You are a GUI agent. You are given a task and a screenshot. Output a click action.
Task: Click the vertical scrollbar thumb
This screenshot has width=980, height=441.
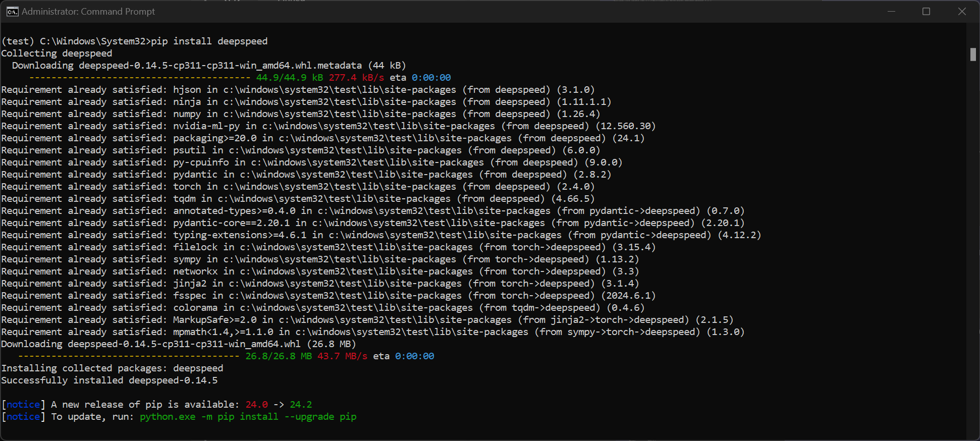pos(973,54)
